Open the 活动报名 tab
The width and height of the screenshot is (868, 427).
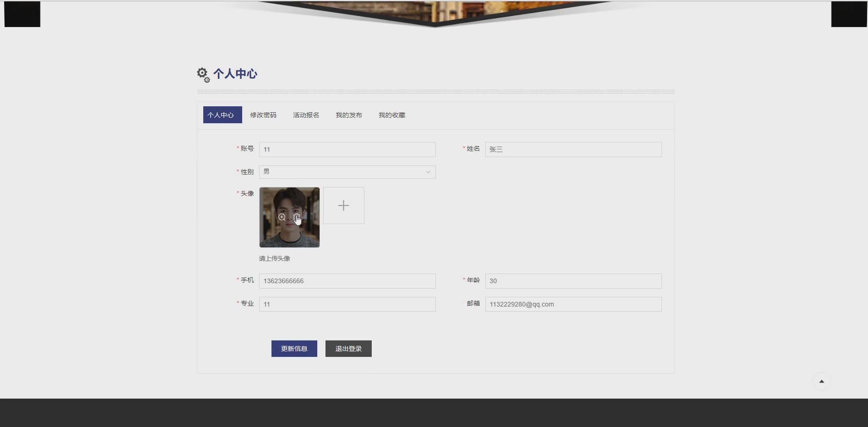[305, 115]
